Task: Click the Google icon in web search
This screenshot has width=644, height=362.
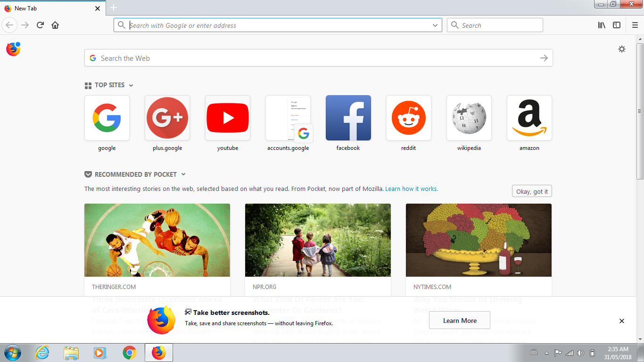Action: (93, 58)
